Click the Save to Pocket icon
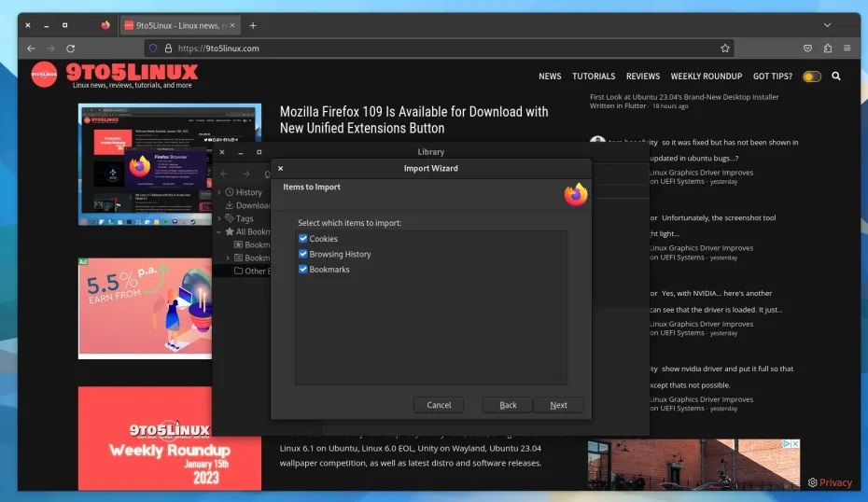868x502 pixels. pyautogui.click(x=808, y=49)
